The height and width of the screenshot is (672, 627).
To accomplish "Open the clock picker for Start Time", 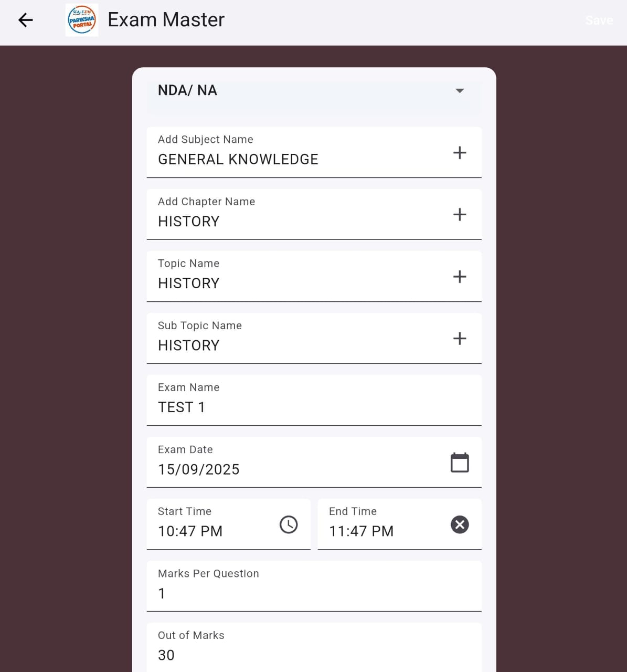I will (289, 524).
